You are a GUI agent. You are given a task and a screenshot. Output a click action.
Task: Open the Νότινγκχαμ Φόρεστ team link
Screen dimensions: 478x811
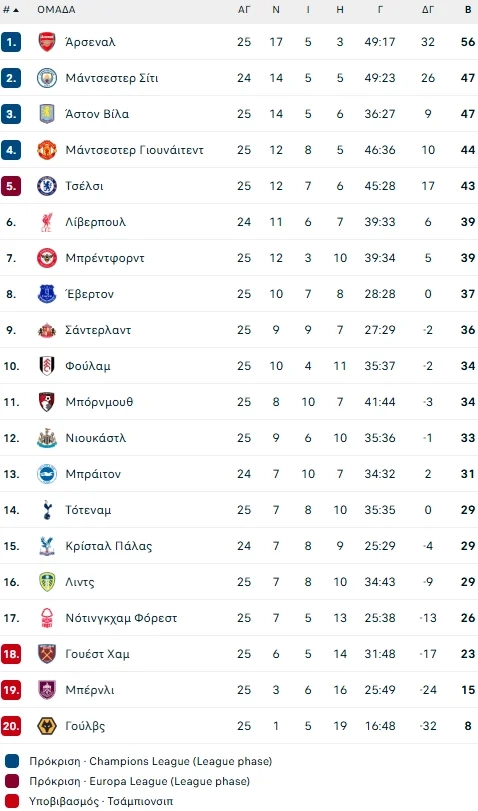[121, 618]
